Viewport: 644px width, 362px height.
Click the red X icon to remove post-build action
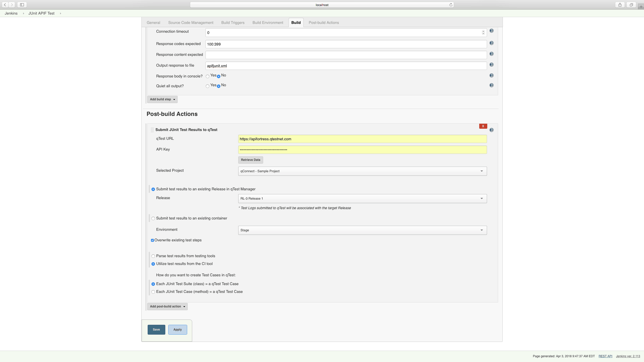pos(483,126)
